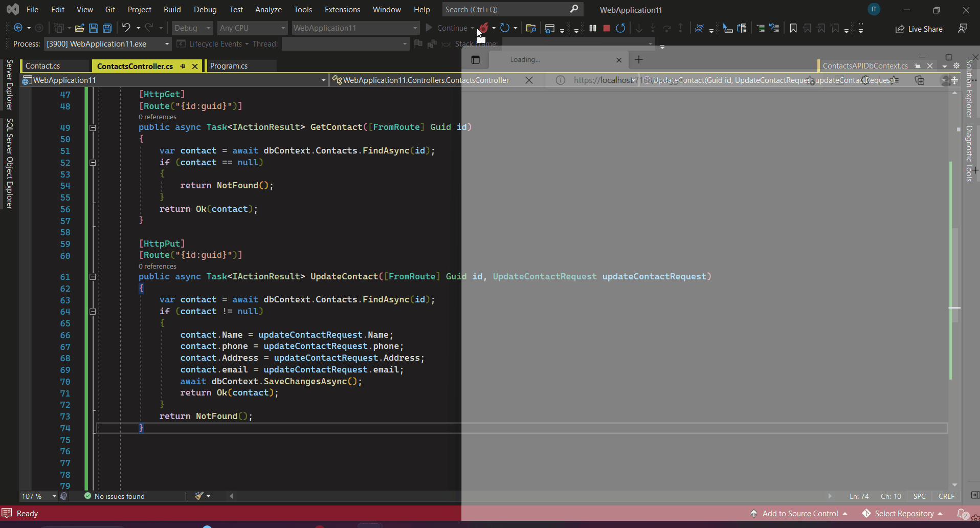980x528 pixels.
Task: Open the feedback icon beside Live Share
Action: coord(962,29)
